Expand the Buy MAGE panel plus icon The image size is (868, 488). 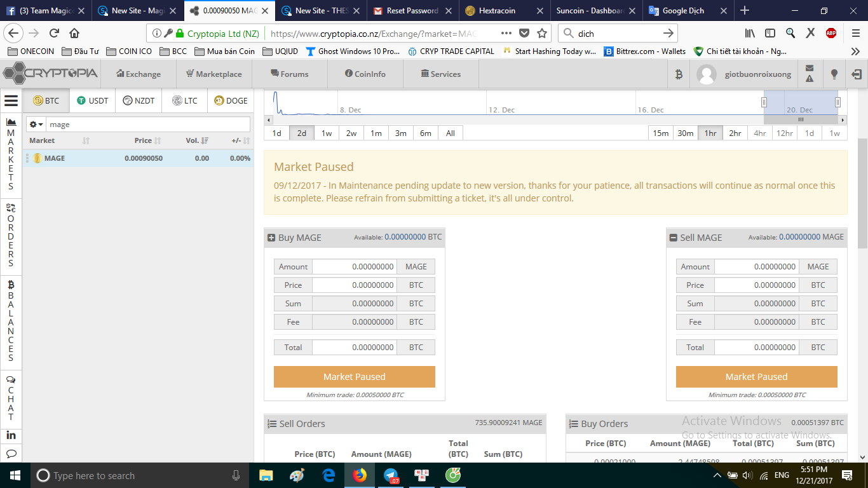click(271, 238)
